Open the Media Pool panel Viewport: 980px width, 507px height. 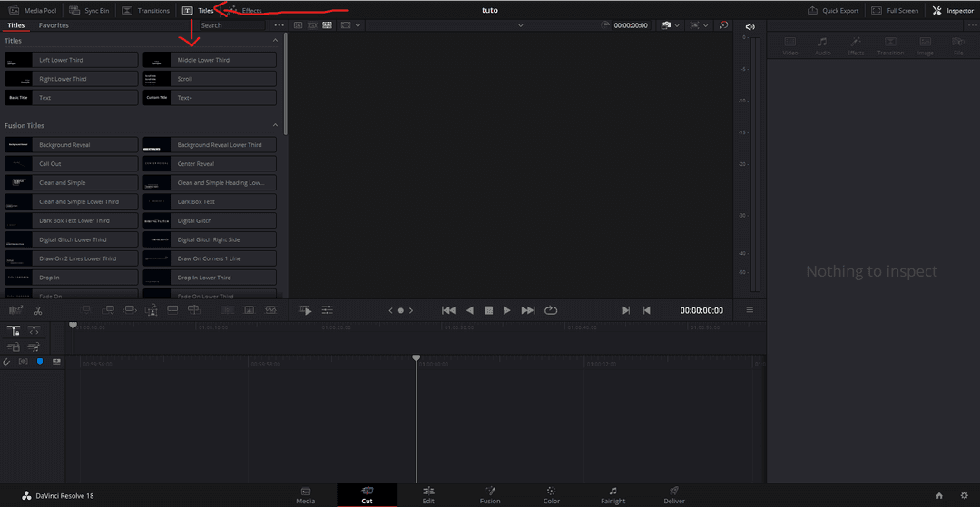(x=34, y=11)
